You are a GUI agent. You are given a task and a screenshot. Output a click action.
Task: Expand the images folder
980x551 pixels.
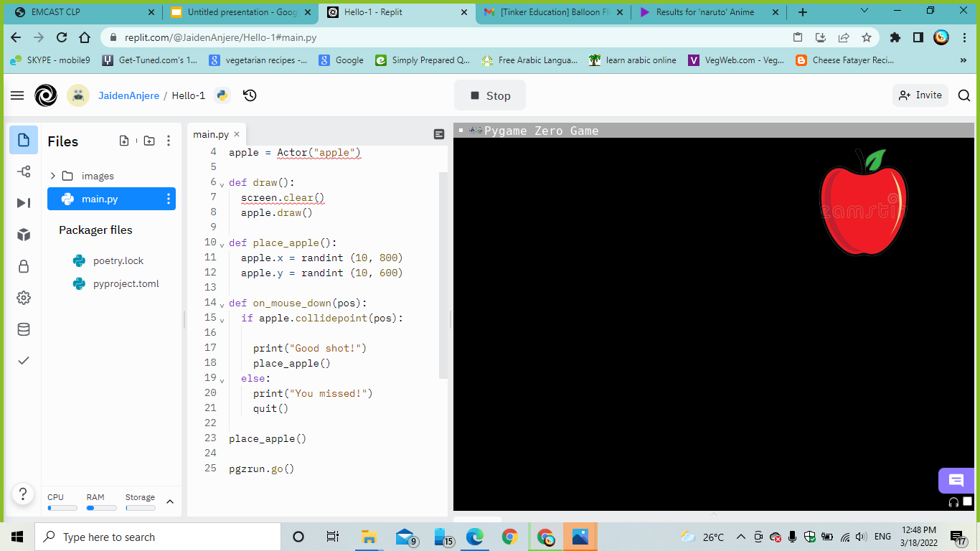53,176
